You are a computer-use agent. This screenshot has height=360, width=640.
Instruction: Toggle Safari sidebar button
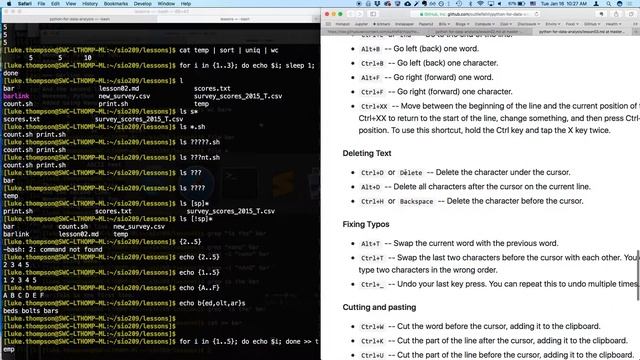(373, 14)
